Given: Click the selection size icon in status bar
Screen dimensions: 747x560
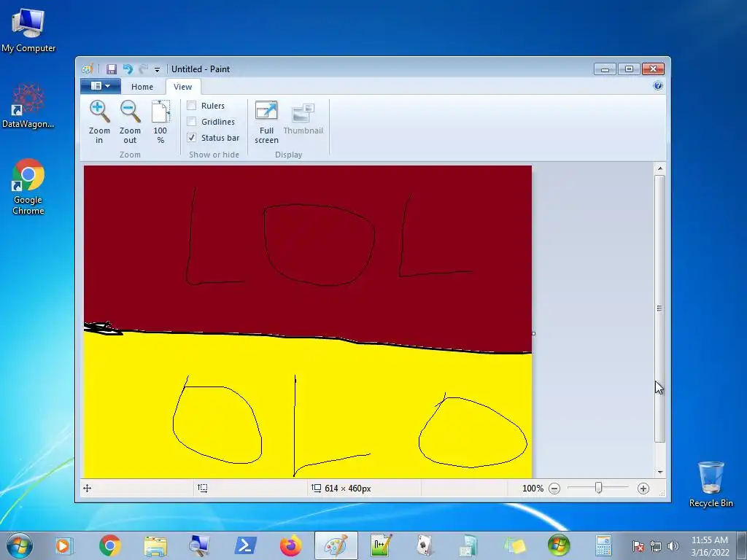Looking at the screenshot, I should 203,488.
